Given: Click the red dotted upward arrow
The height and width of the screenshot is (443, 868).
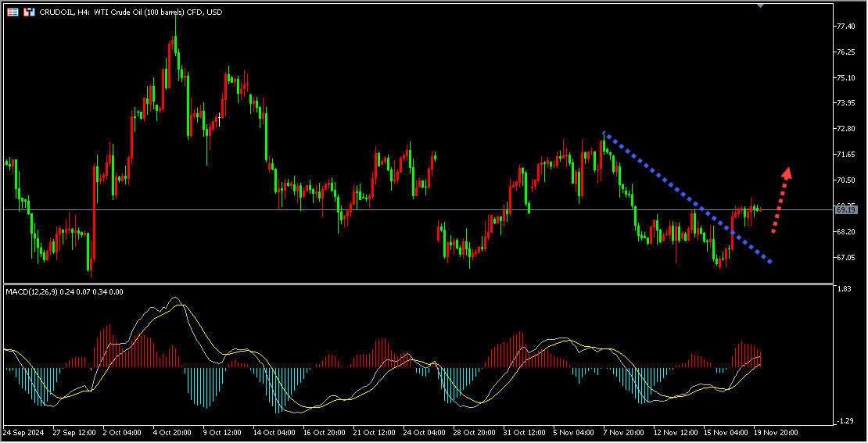Looking at the screenshot, I should 780,200.
